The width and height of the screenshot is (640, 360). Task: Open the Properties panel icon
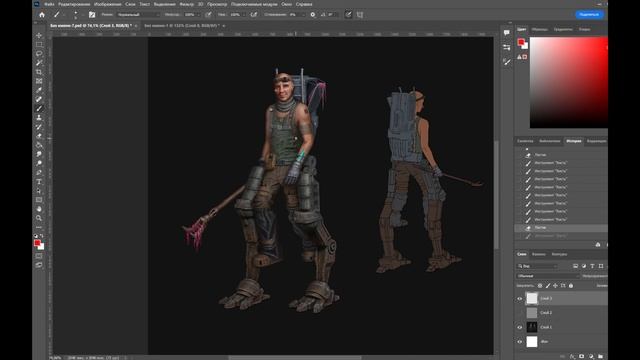click(507, 47)
